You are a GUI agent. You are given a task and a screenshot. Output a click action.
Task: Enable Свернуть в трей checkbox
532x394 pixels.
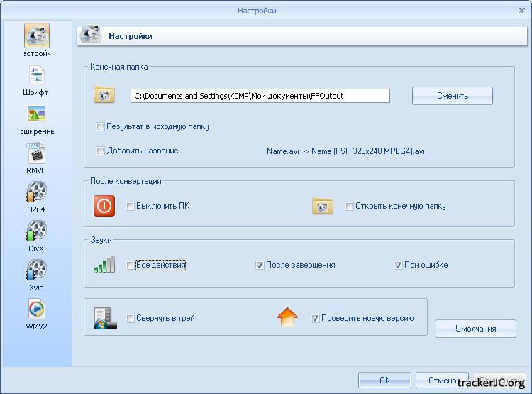130,319
